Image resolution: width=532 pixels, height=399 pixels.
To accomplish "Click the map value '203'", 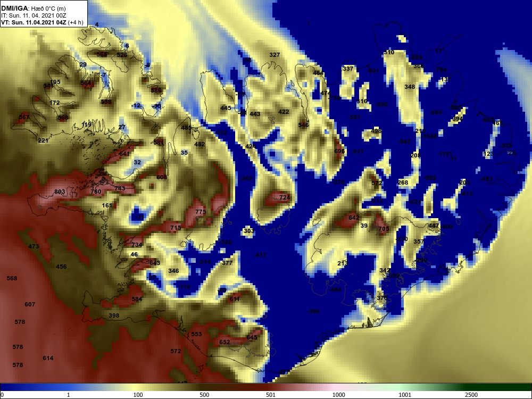I will [x=464, y=182].
